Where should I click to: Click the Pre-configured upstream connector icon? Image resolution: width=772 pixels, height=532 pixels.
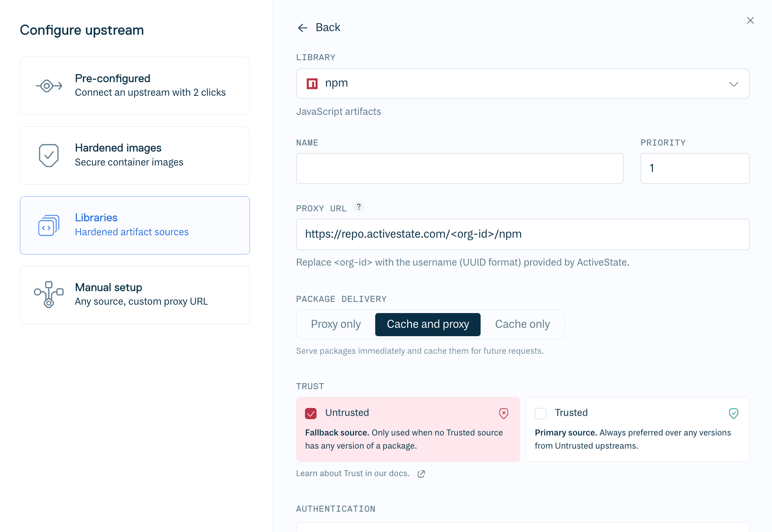tap(49, 86)
